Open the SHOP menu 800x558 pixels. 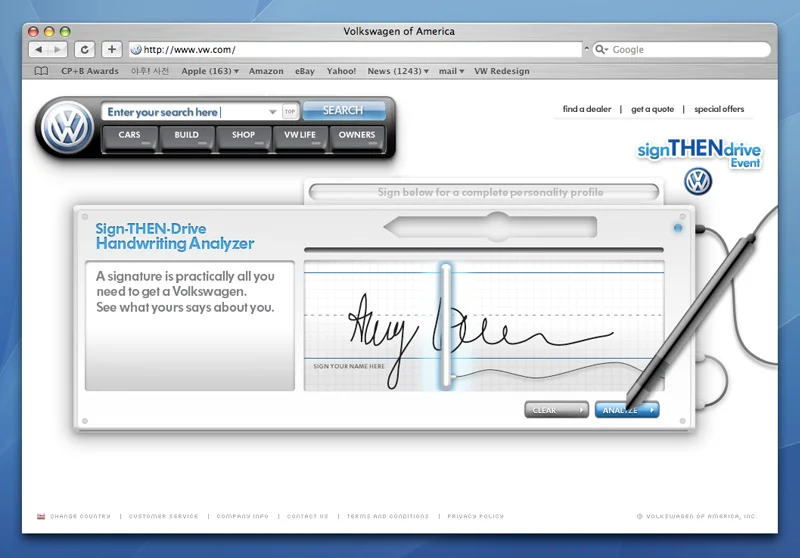tap(243, 138)
